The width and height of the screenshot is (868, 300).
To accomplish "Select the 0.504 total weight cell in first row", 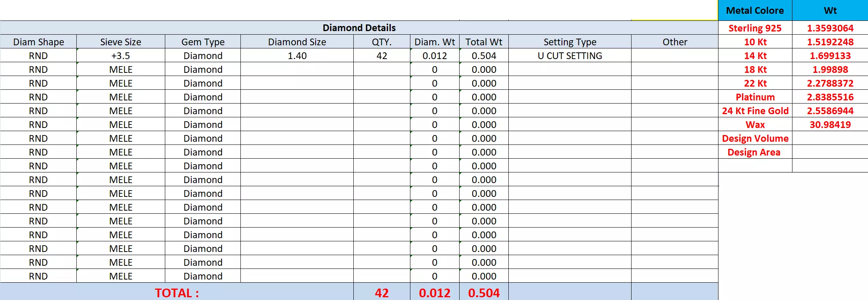I will click(x=484, y=56).
